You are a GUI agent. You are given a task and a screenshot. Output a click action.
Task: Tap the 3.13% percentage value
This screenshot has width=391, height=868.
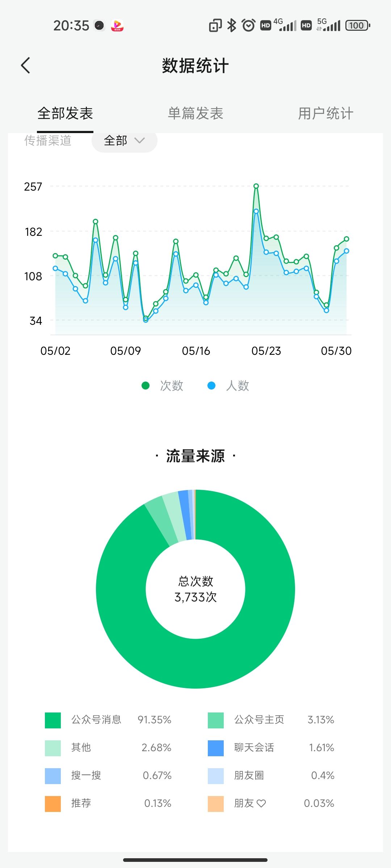pyautogui.click(x=321, y=720)
